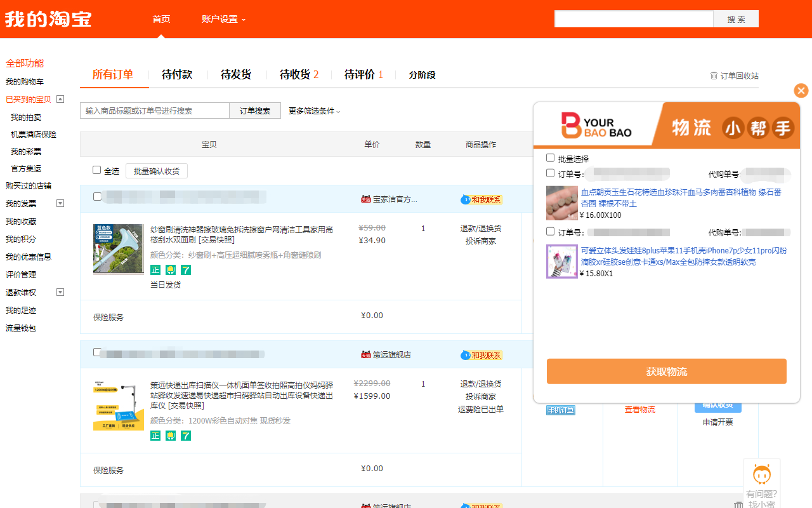Open 我的收藏 in the sidebar
The image size is (812, 508).
click(x=21, y=222)
